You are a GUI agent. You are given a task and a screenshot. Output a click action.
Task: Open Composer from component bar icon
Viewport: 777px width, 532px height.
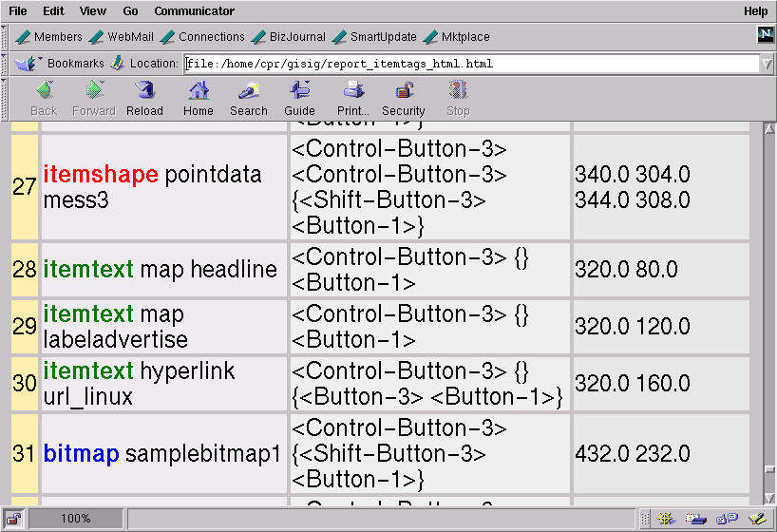point(758,519)
